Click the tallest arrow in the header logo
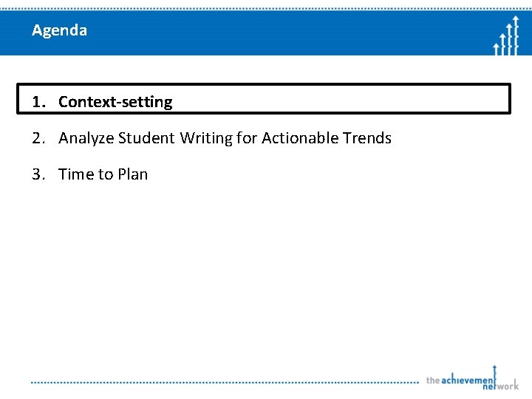 point(516,31)
